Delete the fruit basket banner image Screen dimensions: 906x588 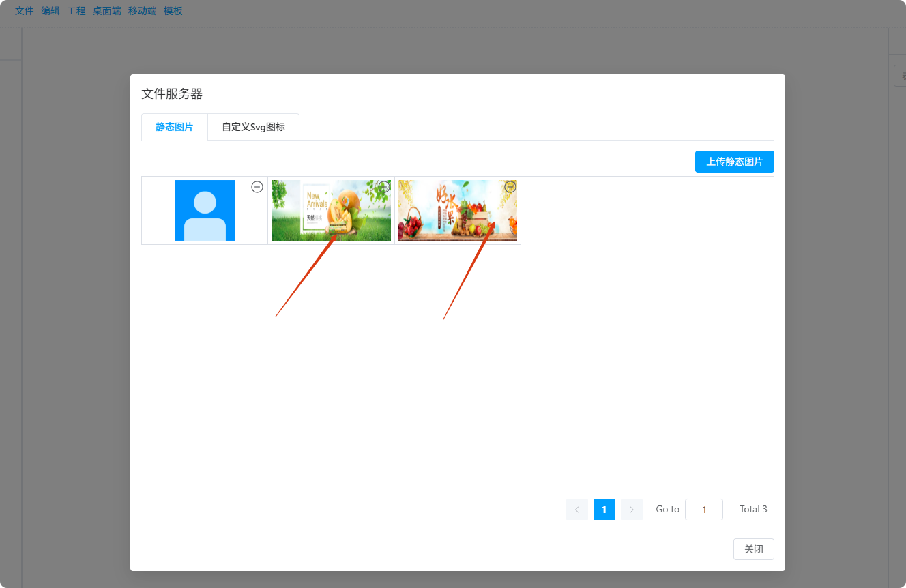(510, 187)
